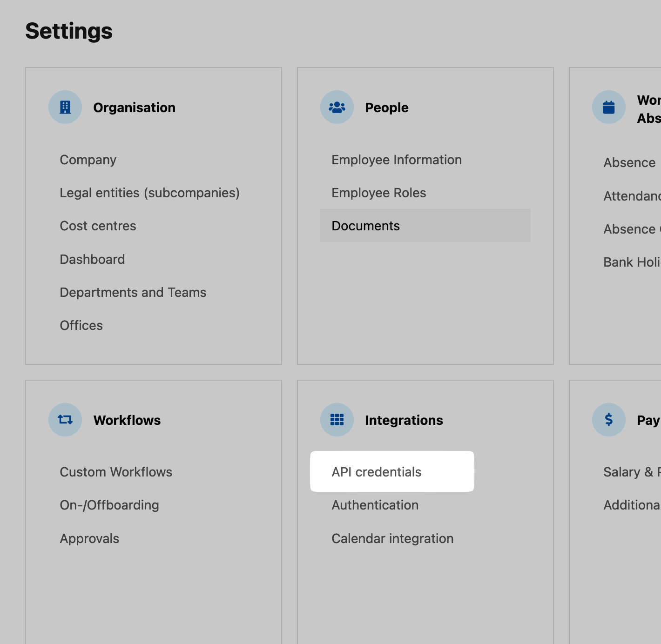Select Employee Roles
Image resolution: width=661 pixels, height=644 pixels.
pos(378,193)
